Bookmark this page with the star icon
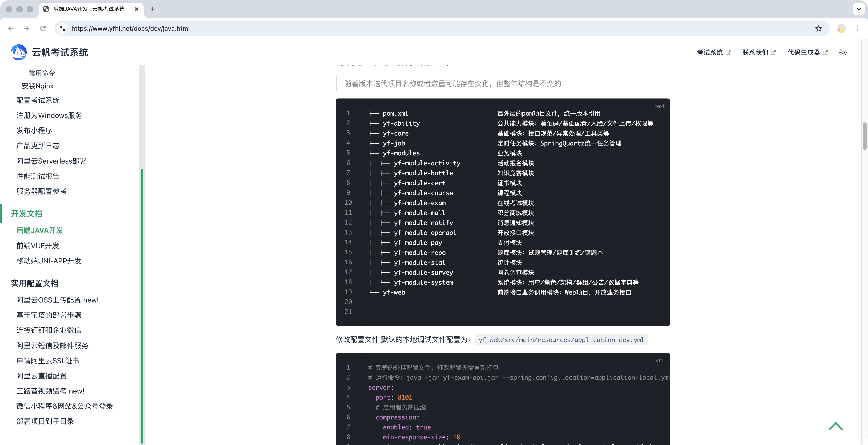The image size is (868, 445). [x=818, y=29]
